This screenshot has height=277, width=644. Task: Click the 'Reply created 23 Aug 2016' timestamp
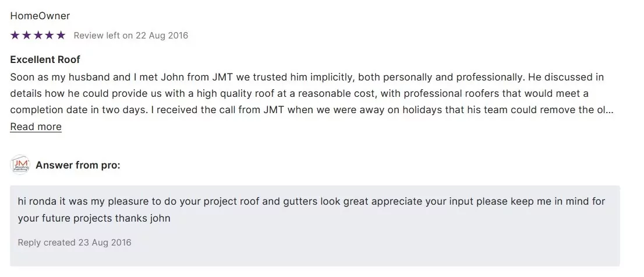(75, 242)
